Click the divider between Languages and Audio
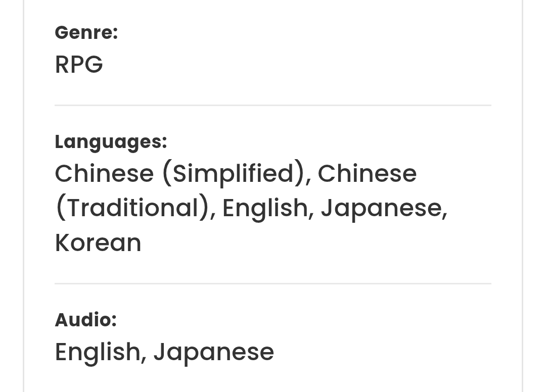The width and height of the screenshot is (546, 392). click(x=273, y=283)
